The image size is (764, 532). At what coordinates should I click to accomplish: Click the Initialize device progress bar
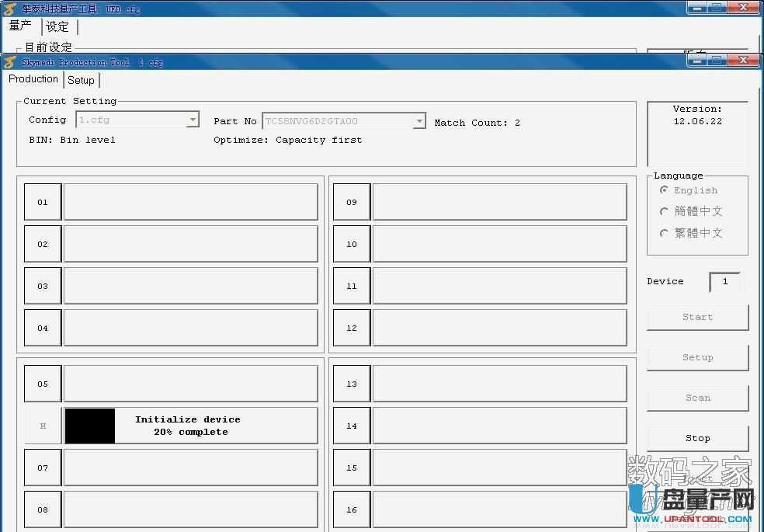(190, 426)
